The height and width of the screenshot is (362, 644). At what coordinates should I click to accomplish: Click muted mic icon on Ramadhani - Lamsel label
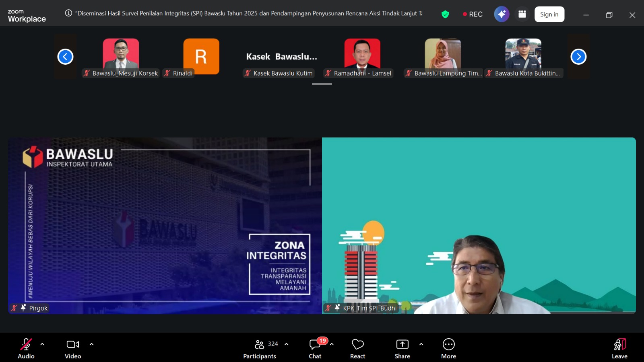click(x=328, y=73)
